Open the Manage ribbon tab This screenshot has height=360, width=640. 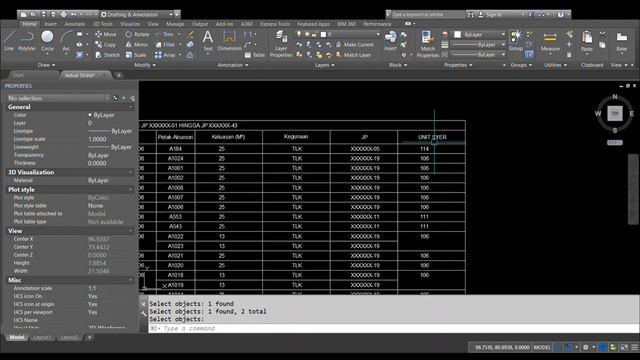175,24
